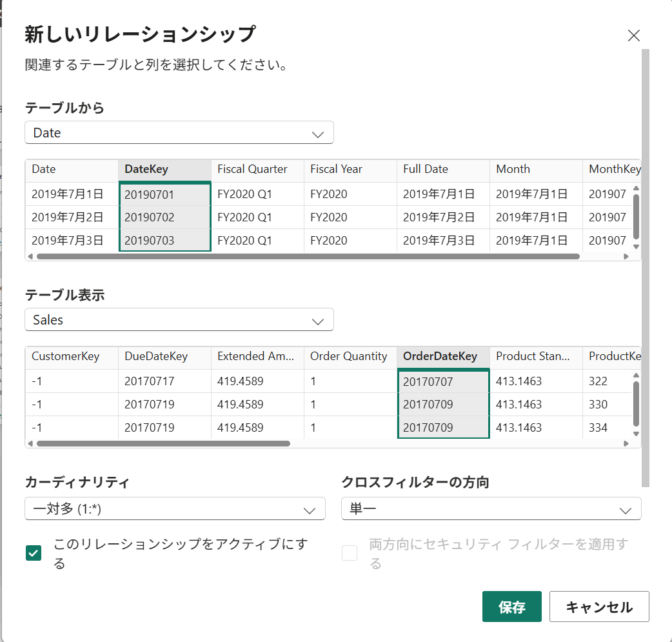Select the DateKey column header in Date table
672x642 pixels.
[x=164, y=170]
